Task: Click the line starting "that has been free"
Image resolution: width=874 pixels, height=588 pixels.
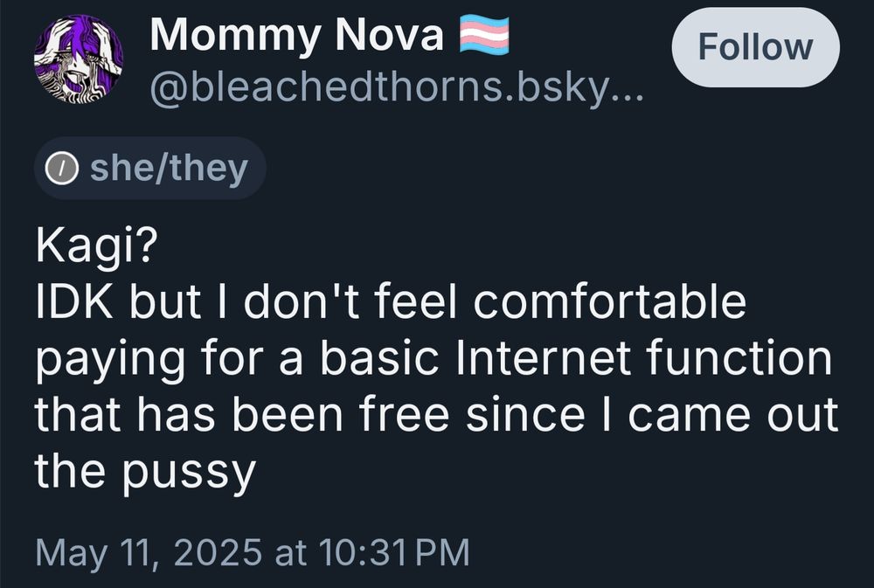Action: tap(436, 415)
